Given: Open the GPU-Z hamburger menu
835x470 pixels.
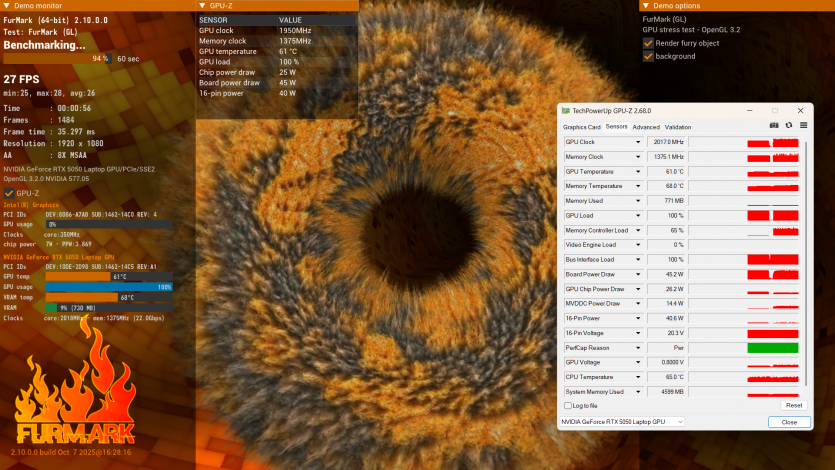Looking at the screenshot, I should tap(802, 126).
